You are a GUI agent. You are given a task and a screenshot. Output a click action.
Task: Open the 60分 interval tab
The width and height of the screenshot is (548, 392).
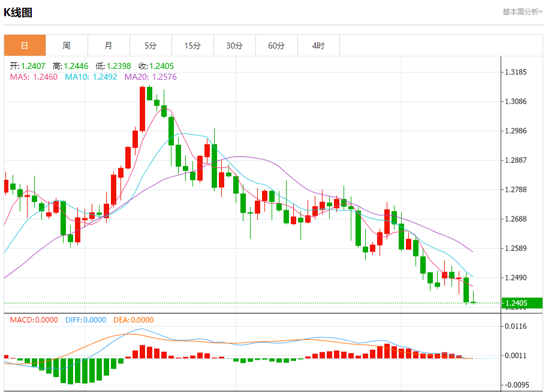(x=276, y=46)
